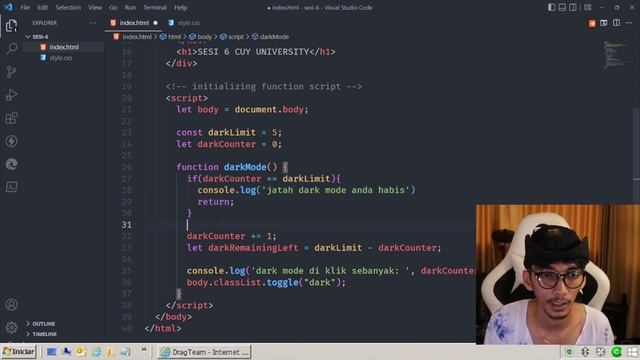Click 'jatah dark mode anda habis' string
Viewport: 640px width, 360px height.
click(x=336, y=190)
